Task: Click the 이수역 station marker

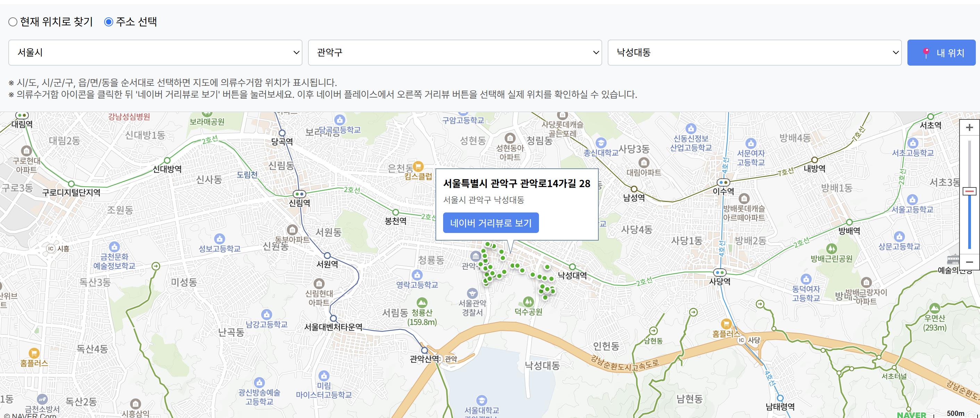Action: click(723, 183)
